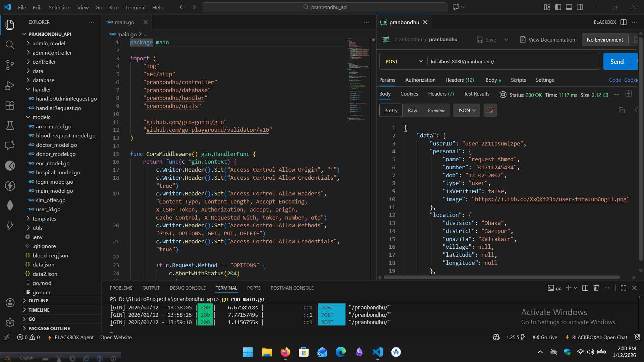Open the Extensions view

(x=10, y=106)
